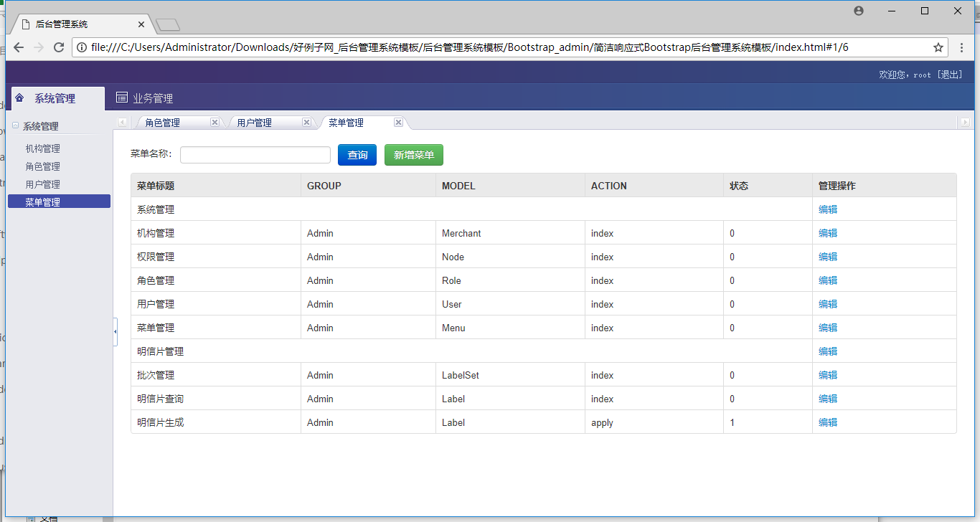Click the site info icon in address bar
The image size is (980, 522).
coord(82,47)
